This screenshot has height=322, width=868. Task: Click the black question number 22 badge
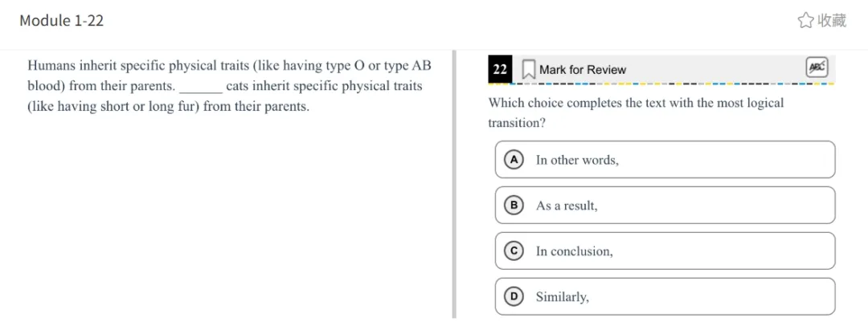(x=500, y=70)
